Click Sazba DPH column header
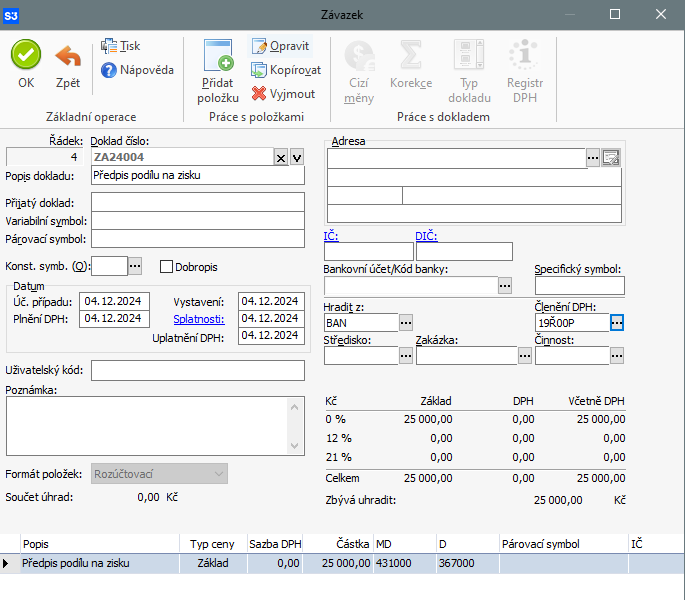Screen dimensions: 685x600 pyautogui.click(x=275, y=544)
